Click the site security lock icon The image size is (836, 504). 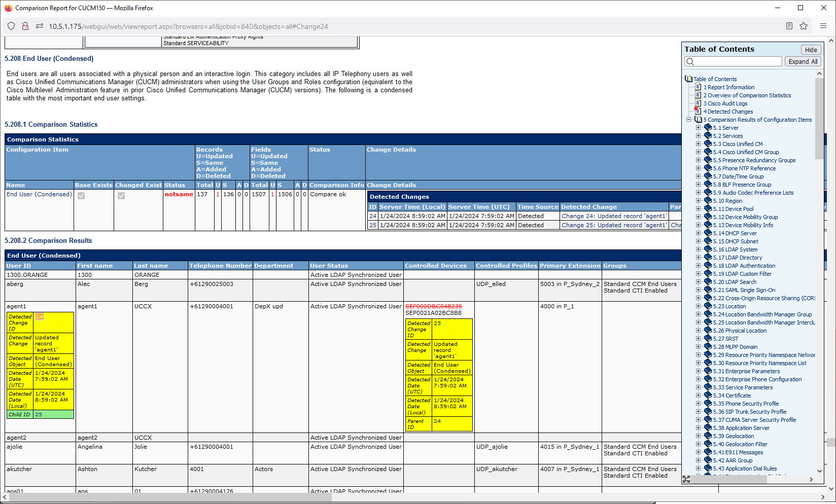[x=25, y=26]
